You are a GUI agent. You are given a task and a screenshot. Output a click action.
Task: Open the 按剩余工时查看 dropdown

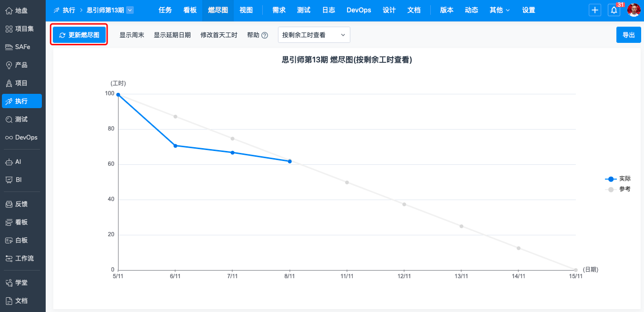pos(314,35)
